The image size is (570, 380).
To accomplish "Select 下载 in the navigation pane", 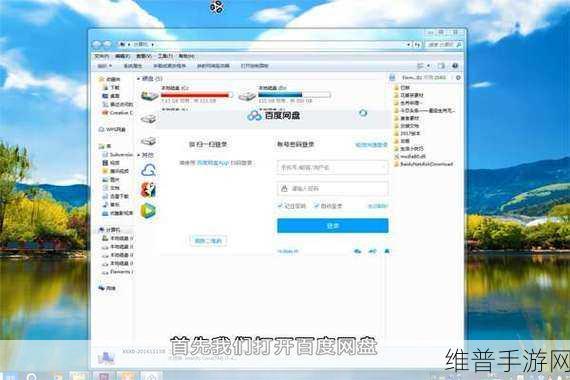I will [x=115, y=88].
